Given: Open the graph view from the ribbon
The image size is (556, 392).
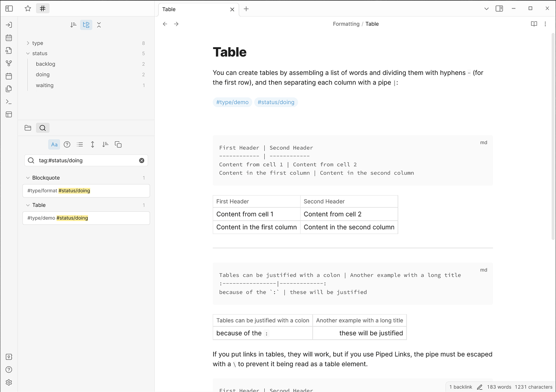Looking at the screenshot, I should coord(9,63).
